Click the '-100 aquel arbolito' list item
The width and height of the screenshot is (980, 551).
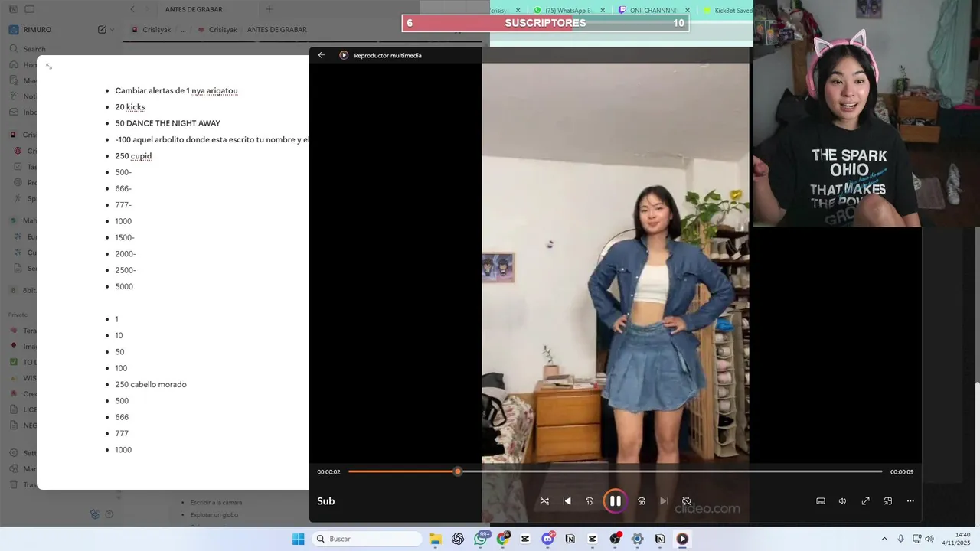pos(212,140)
